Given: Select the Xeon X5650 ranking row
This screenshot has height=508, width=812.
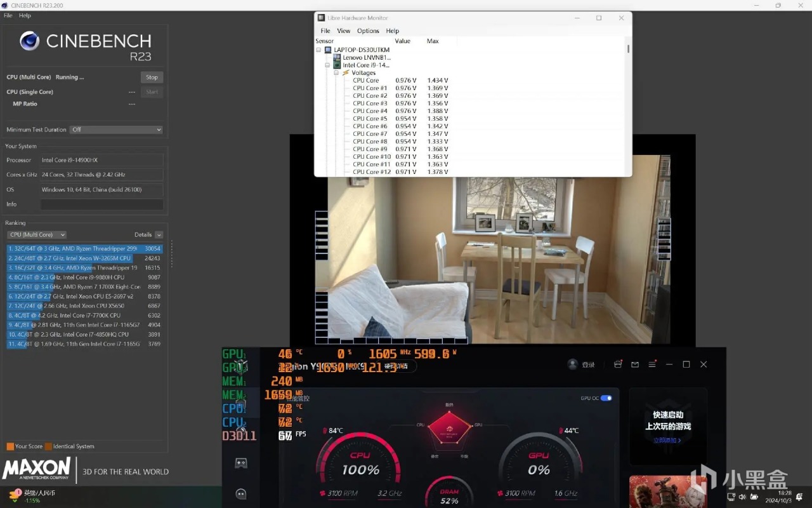Looking at the screenshot, I should (x=84, y=306).
